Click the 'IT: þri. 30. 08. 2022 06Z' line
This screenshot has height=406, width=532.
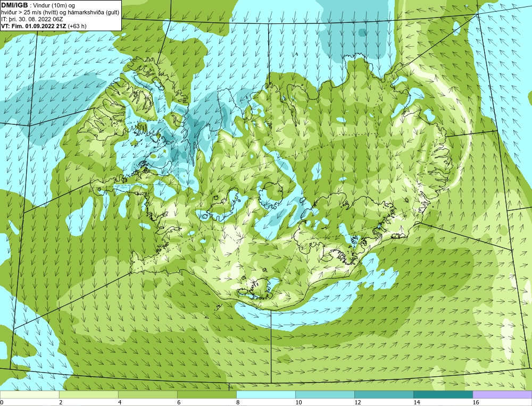(32, 19)
